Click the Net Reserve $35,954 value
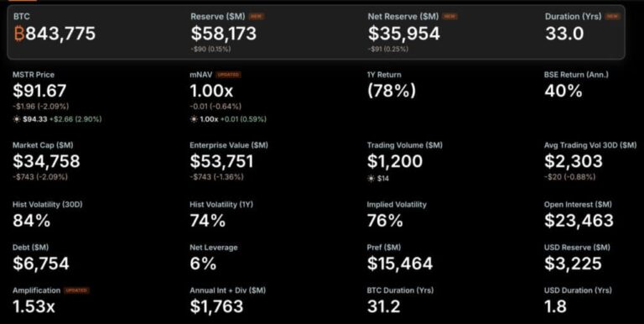This screenshot has width=644, height=324. coord(403,34)
